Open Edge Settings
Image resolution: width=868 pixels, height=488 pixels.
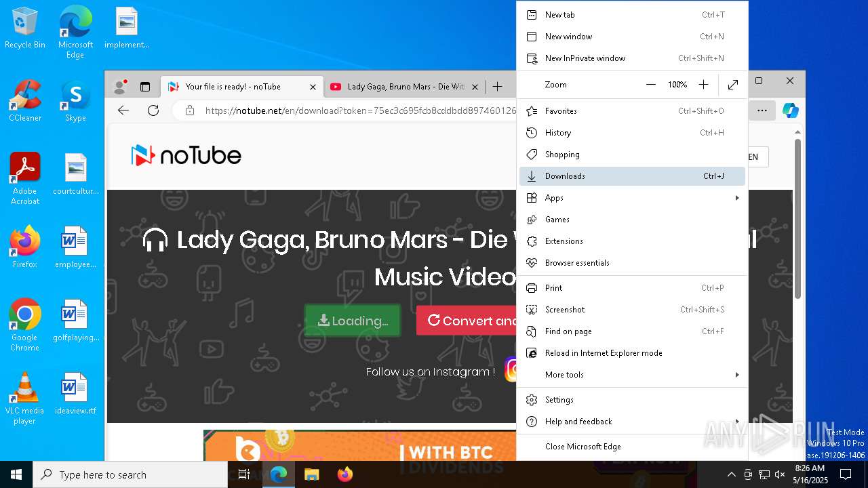coord(632,400)
